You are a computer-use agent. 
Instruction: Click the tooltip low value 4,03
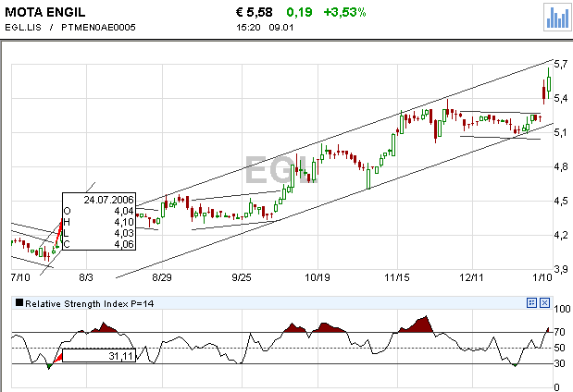click(124, 233)
